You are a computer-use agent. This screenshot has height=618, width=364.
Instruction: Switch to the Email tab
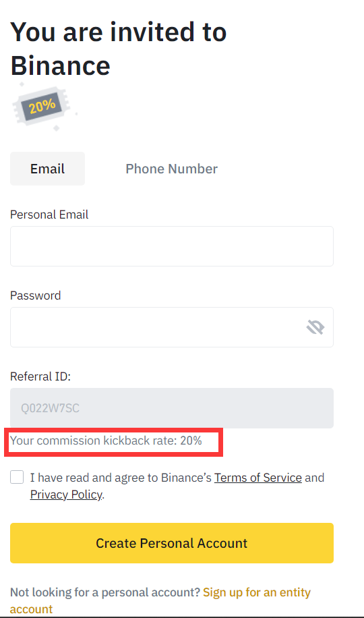(x=47, y=169)
